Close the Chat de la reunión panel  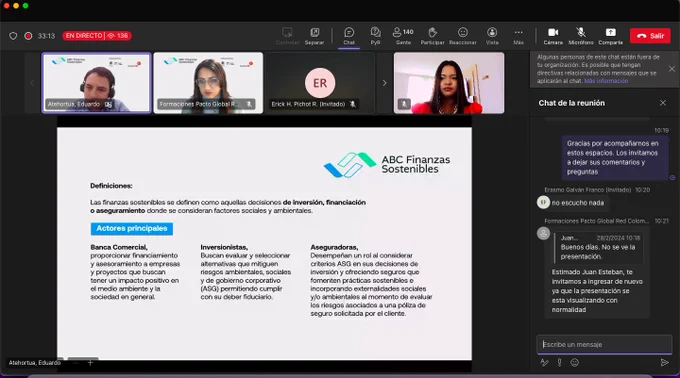coord(663,103)
